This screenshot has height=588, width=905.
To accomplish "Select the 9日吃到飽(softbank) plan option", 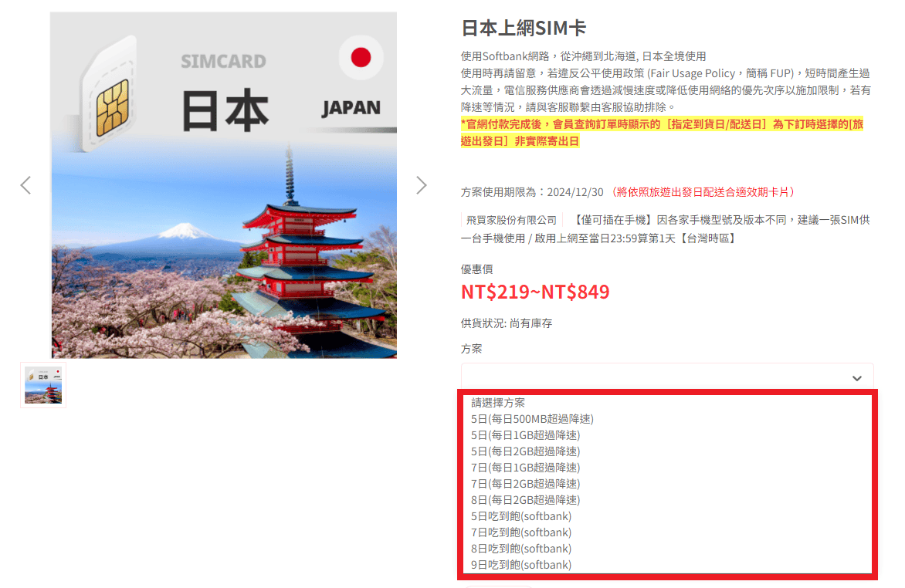I will (522, 565).
